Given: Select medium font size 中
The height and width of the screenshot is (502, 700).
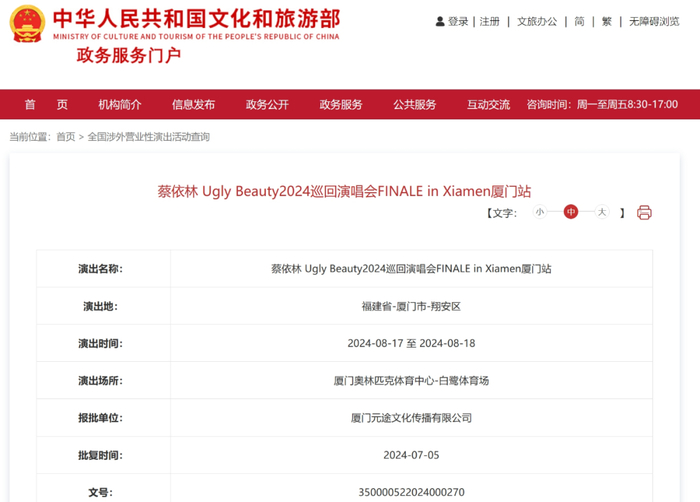Looking at the screenshot, I should click(x=571, y=212).
